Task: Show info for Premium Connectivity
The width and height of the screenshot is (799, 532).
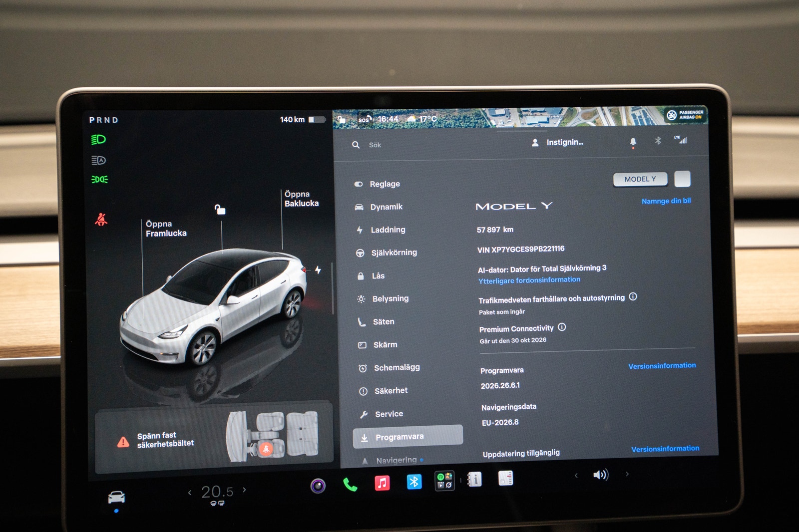Action: pos(562,327)
